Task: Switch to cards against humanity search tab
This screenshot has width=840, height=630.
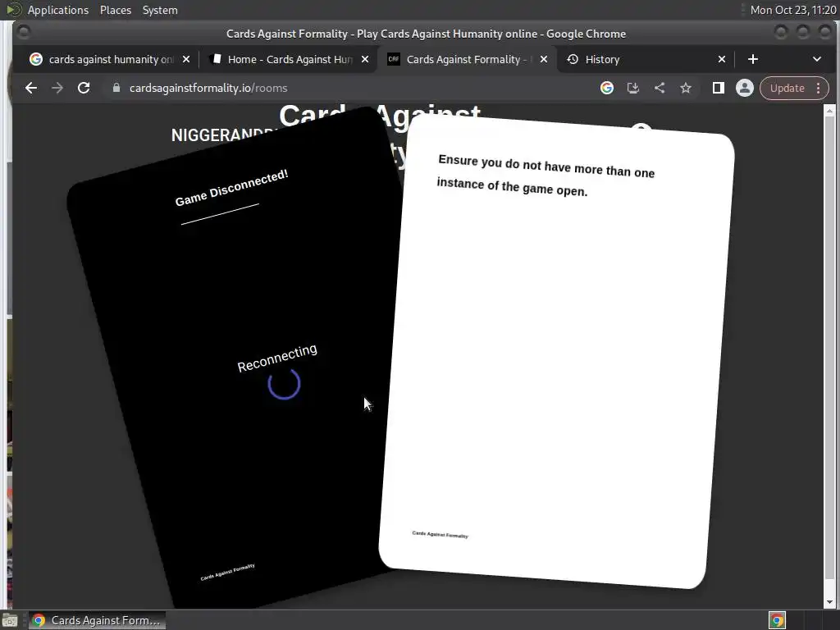Action: (x=111, y=59)
